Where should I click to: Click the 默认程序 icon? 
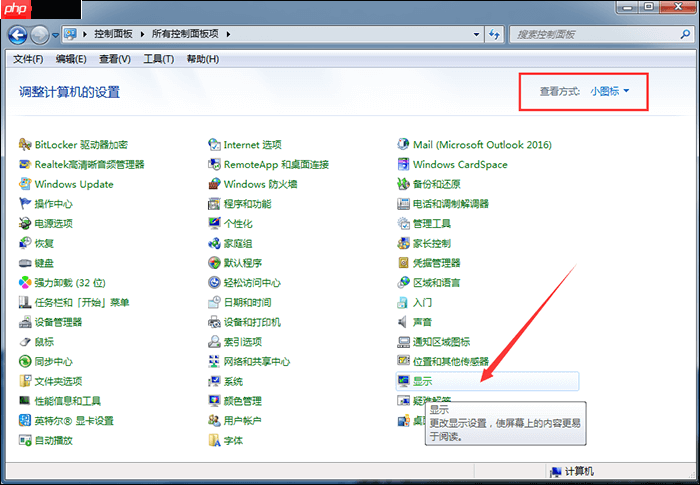[x=214, y=263]
